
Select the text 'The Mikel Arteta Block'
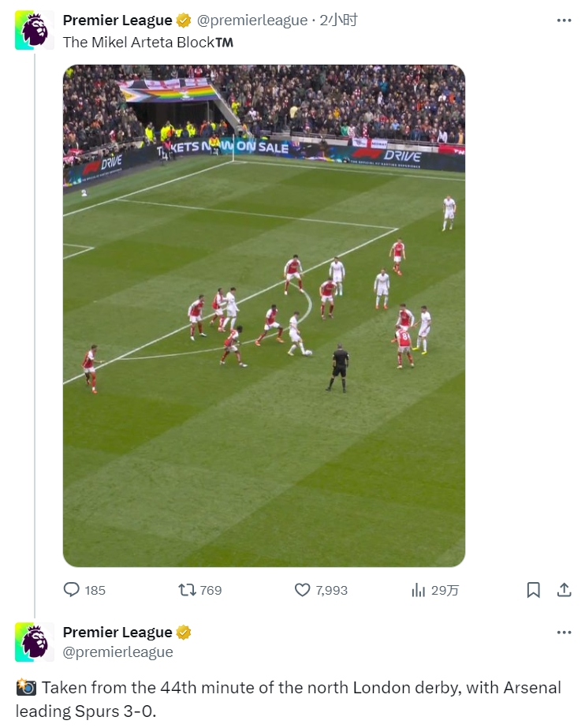[139, 43]
